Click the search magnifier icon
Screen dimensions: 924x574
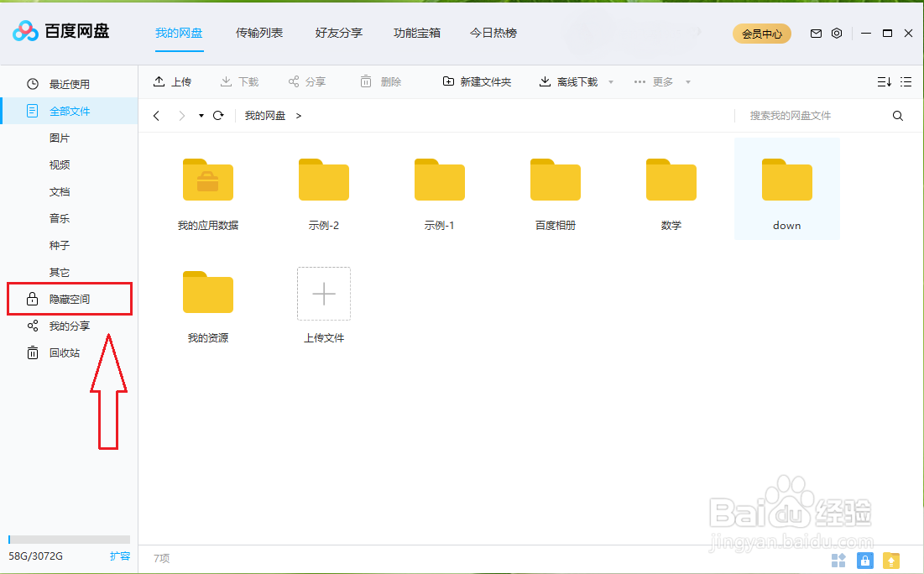point(897,115)
